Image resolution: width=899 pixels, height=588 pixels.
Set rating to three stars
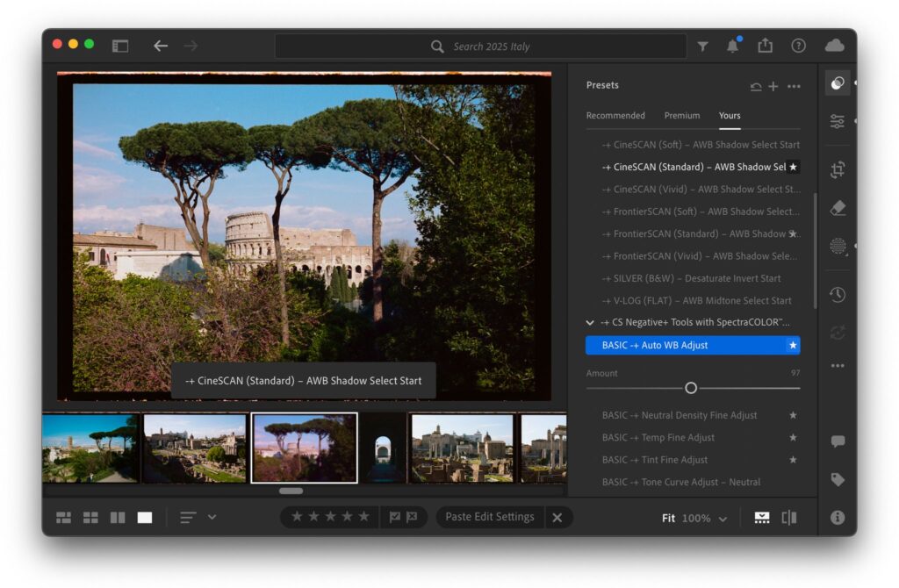(x=330, y=516)
